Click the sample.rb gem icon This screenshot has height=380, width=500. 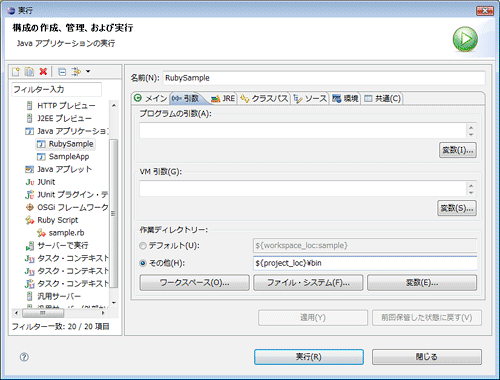41,233
